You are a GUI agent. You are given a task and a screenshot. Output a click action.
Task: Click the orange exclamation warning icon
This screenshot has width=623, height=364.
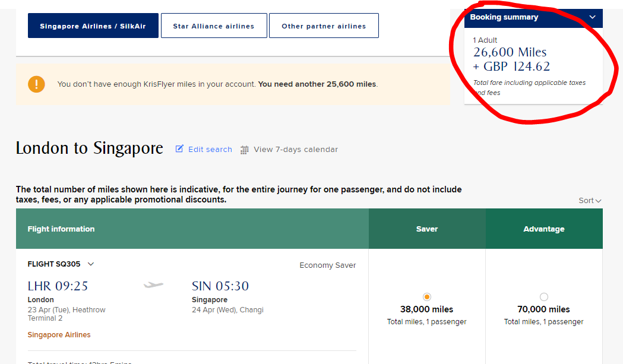click(x=36, y=84)
